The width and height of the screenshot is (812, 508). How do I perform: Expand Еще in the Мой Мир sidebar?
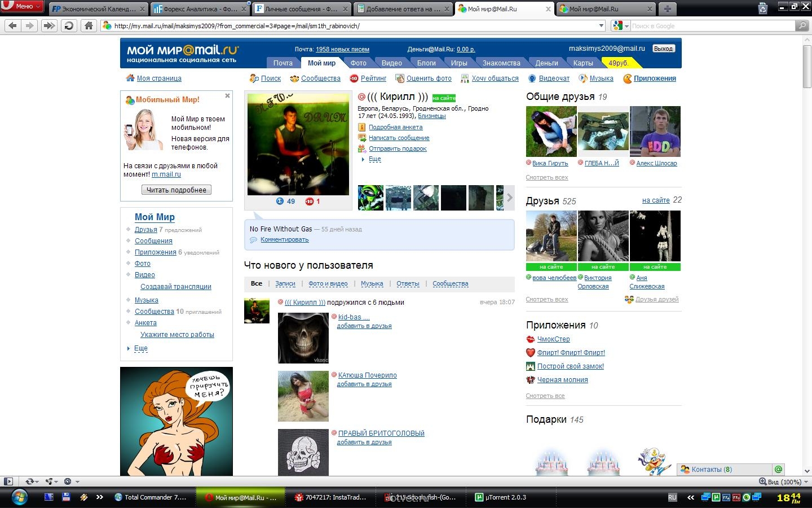pos(140,348)
